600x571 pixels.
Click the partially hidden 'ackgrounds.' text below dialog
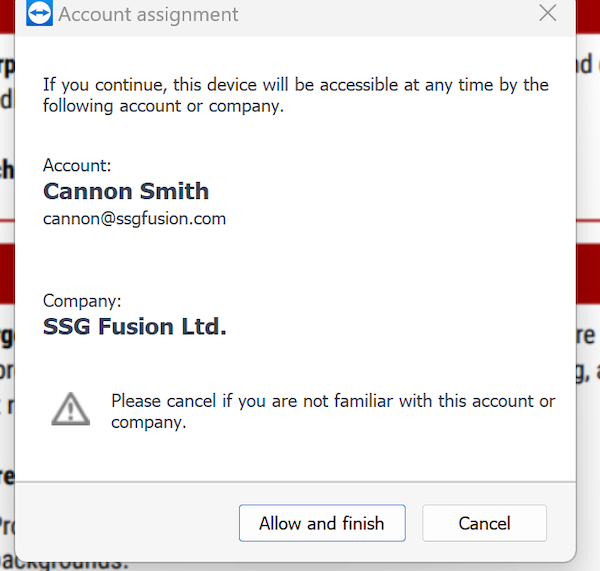coord(64,566)
